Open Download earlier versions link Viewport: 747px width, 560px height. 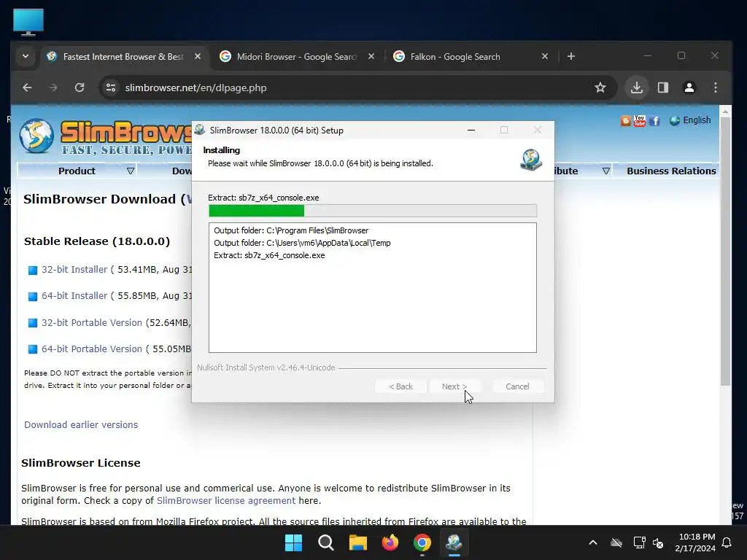[x=81, y=425]
